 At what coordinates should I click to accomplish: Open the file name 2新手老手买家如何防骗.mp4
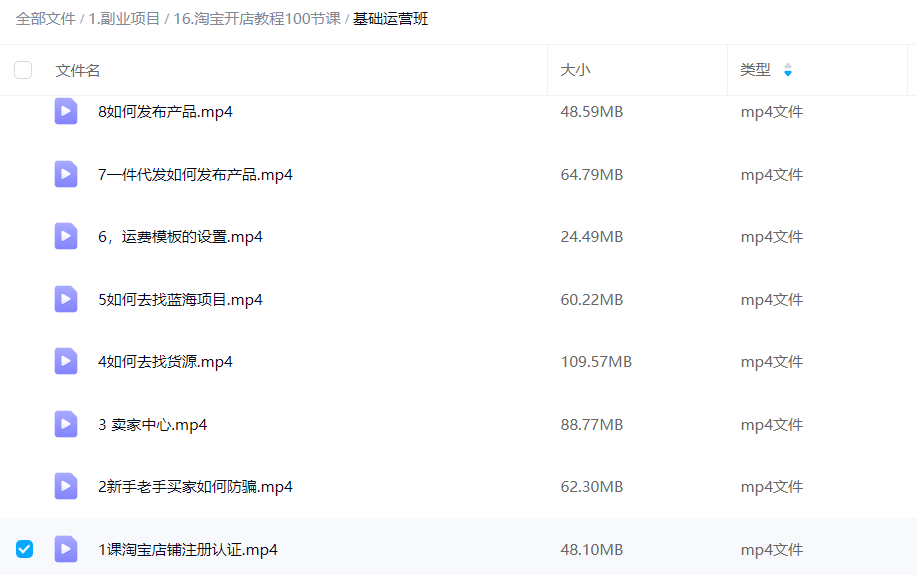pyautogui.click(x=195, y=486)
